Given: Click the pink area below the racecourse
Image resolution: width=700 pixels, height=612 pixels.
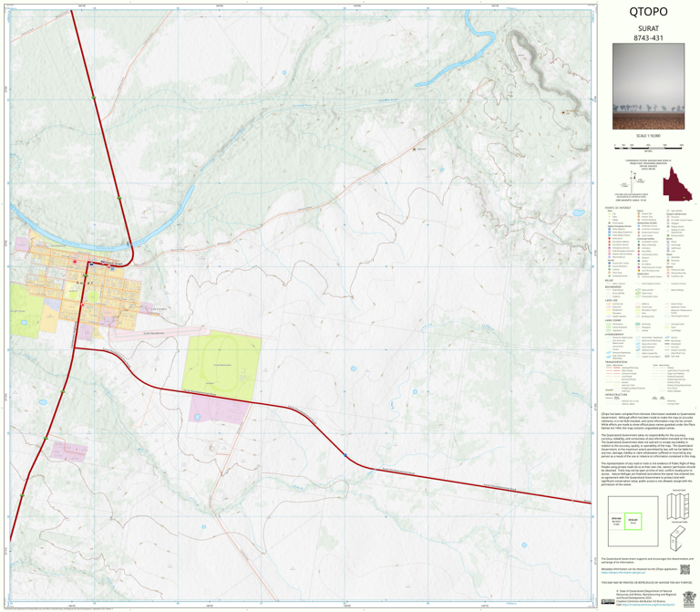Looking at the screenshot, I should [x=218, y=410].
